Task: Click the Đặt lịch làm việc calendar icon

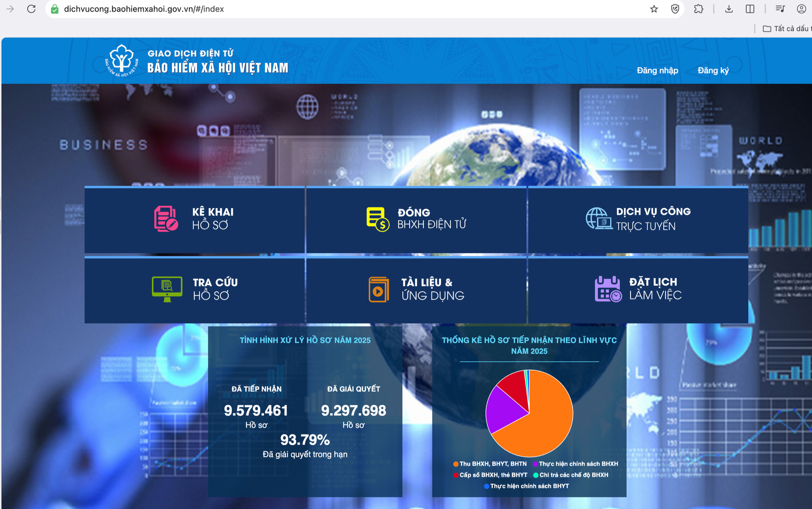Action: point(607,289)
